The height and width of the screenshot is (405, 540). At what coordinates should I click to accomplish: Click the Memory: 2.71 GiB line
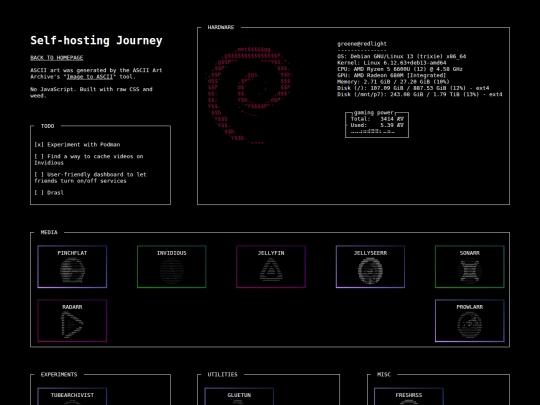point(393,82)
